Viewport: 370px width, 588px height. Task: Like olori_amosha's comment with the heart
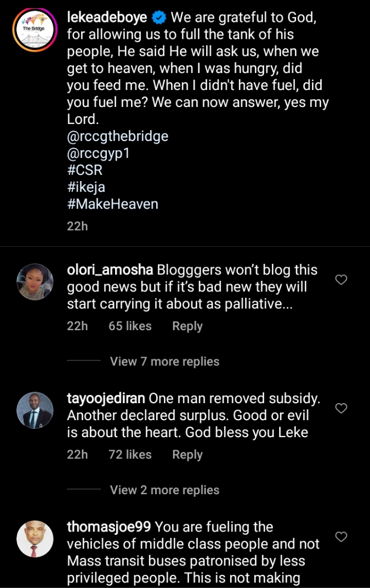341,280
